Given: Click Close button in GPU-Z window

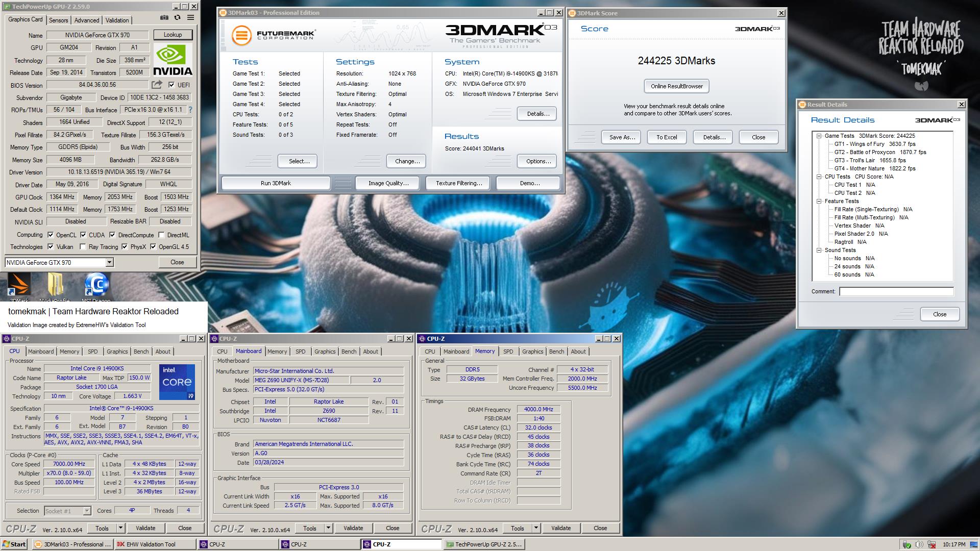Looking at the screenshot, I should [x=177, y=262].
